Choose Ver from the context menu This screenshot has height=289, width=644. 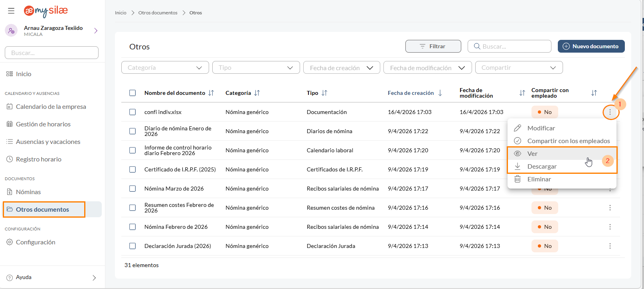coord(532,153)
